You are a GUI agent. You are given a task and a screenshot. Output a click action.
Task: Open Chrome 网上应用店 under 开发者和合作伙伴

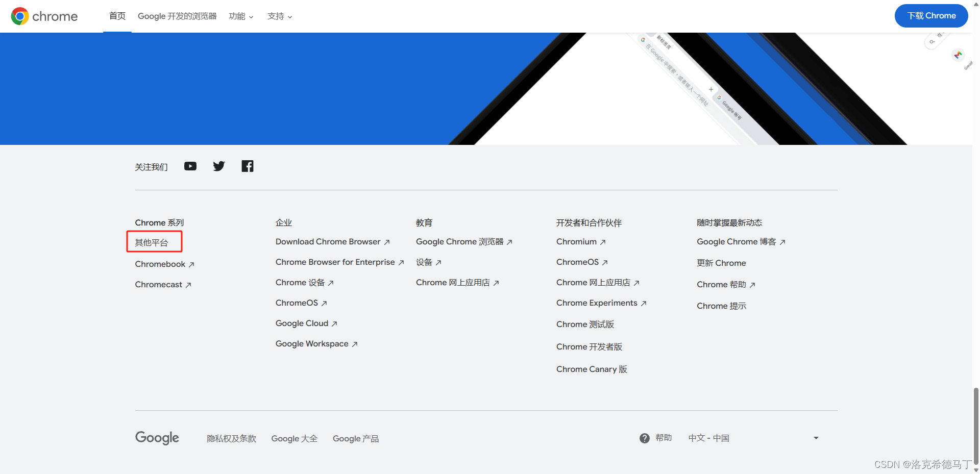[x=598, y=283]
